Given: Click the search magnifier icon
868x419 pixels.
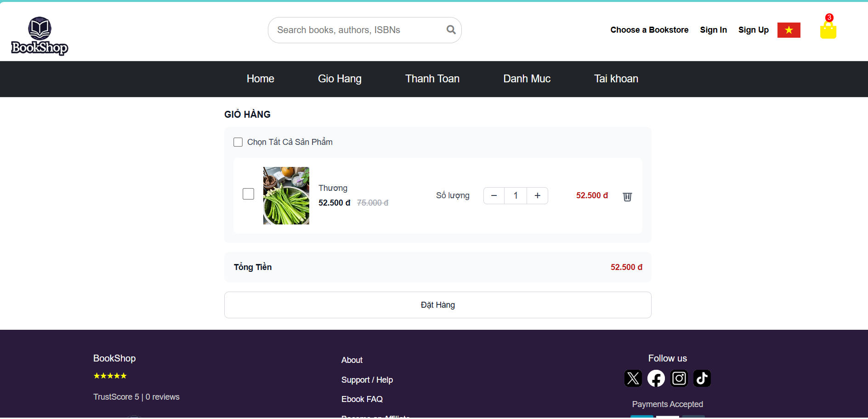Looking at the screenshot, I should 451,30.
